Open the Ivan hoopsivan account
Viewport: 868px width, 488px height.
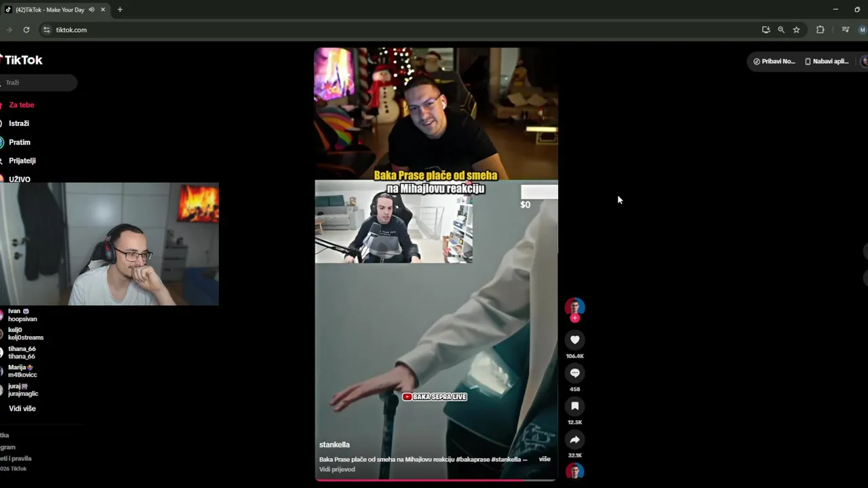(22, 315)
